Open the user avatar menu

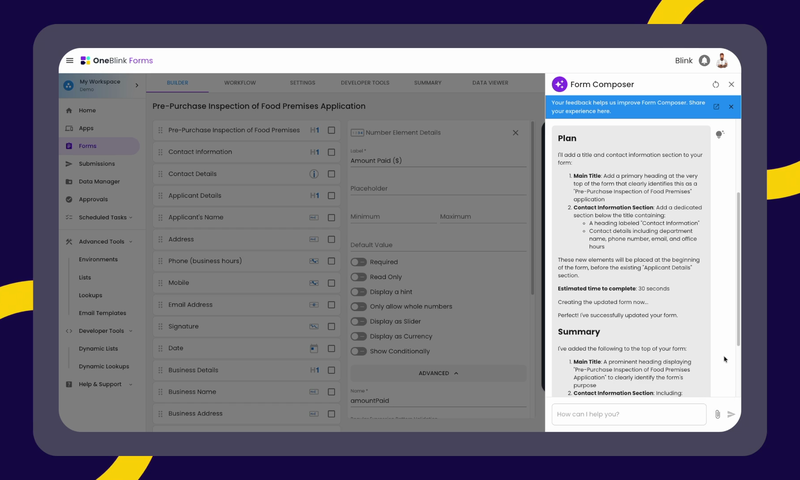pos(721,60)
